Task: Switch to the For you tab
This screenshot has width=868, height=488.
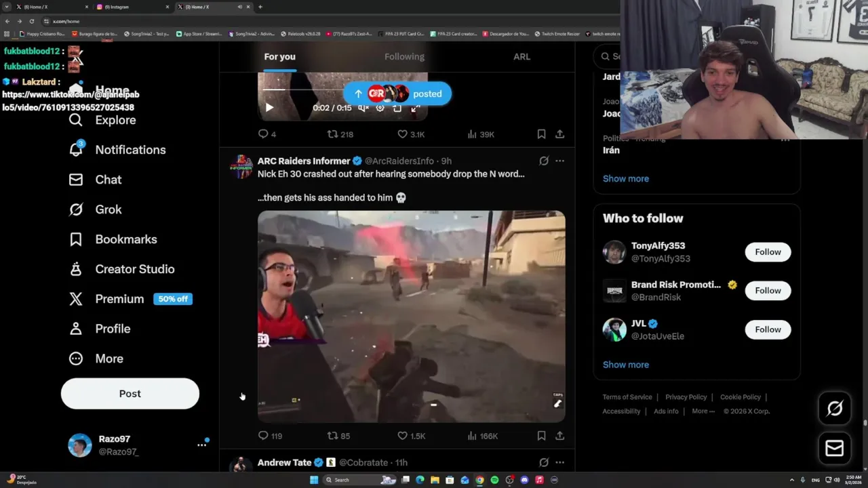Action: point(279,56)
